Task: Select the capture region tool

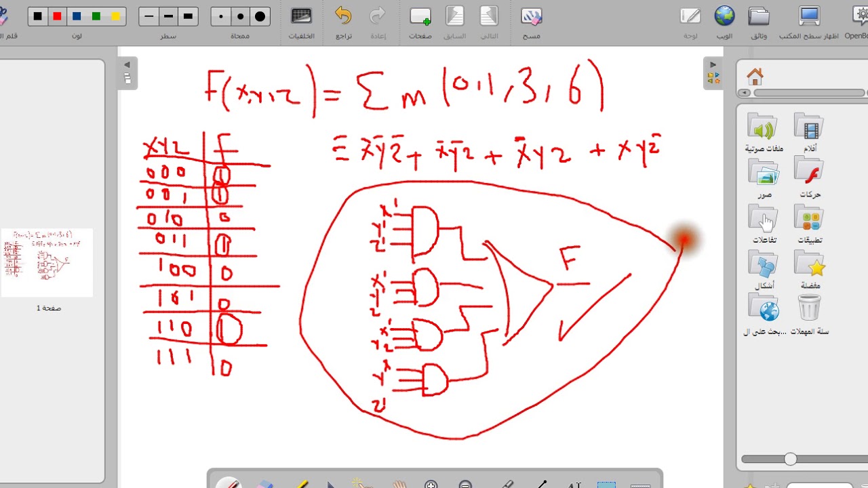Action: [x=606, y=484]
